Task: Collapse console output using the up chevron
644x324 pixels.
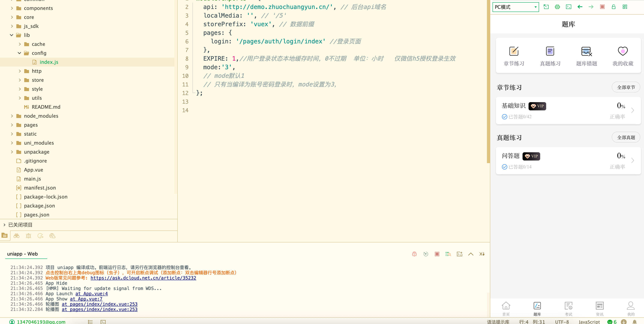Action: click(471, 254)
